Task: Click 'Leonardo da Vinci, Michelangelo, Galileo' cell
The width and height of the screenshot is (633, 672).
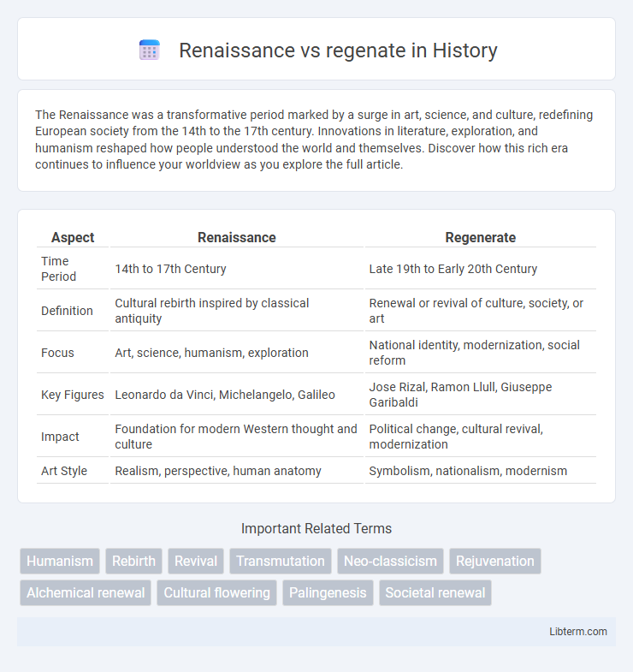Action: pyautogui.click(x=237, y=395)
